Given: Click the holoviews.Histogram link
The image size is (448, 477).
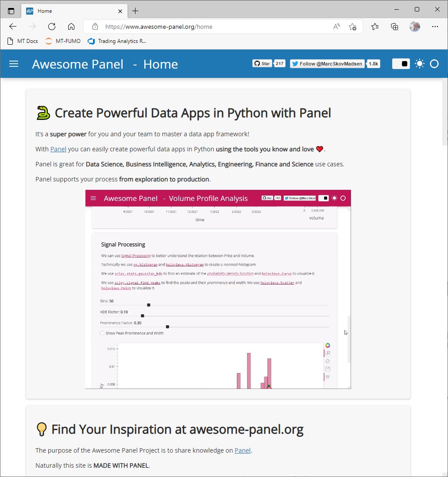Looking at the screenshot, I should click(x=185, y=265).
